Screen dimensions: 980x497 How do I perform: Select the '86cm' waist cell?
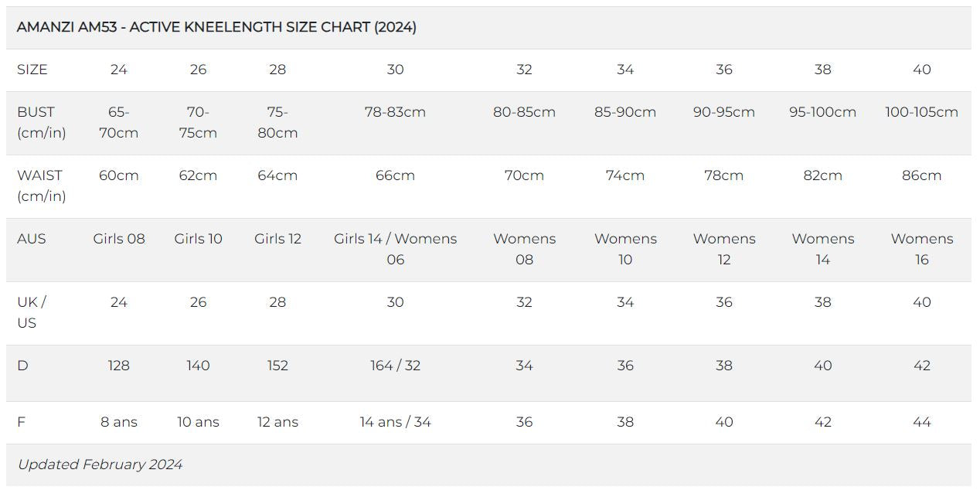(921, 175)
